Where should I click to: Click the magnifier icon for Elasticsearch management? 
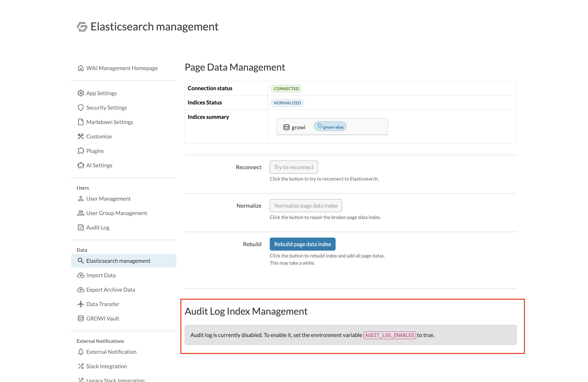[x=80, y=261]
